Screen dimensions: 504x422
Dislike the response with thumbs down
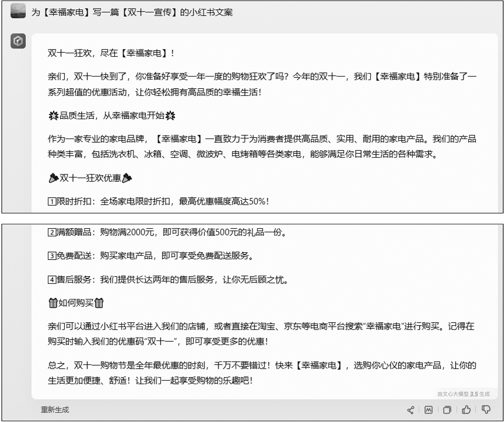coord(486,410)
